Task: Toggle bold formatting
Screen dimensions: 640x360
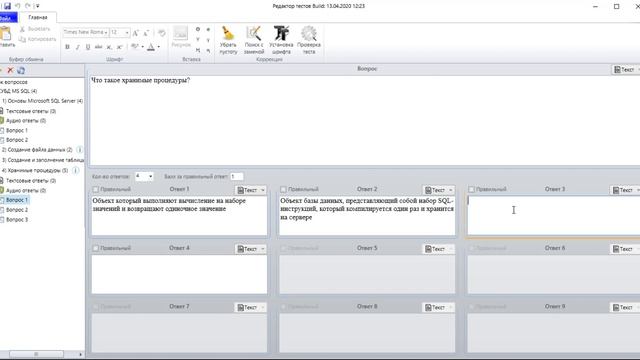Action: tap(67, 47)
